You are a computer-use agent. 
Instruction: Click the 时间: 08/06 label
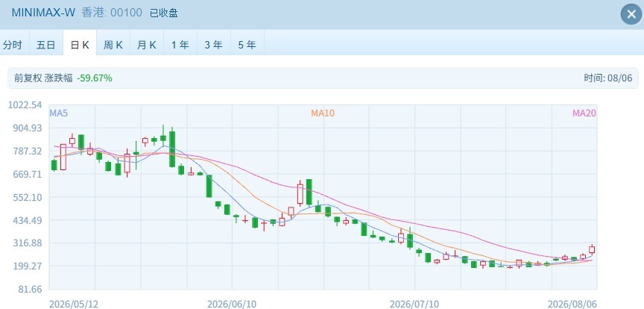(608, 78)
